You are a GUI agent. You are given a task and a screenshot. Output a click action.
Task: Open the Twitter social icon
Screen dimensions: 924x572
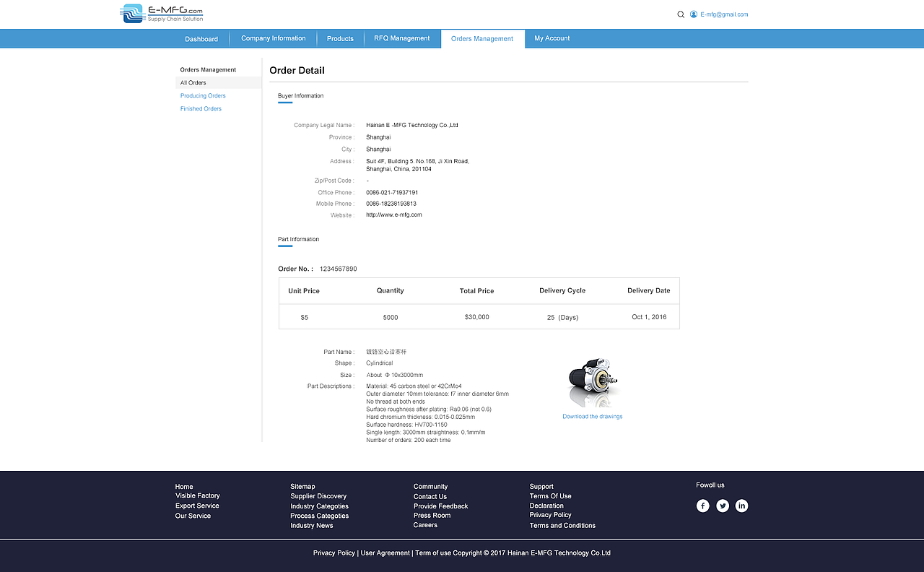723,506
